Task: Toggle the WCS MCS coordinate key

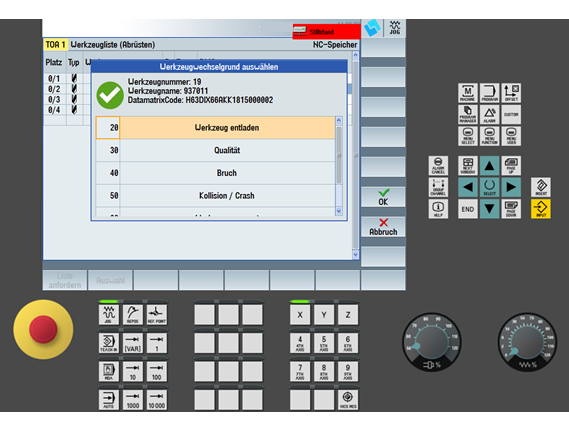Action: click(x=348, y=400)
